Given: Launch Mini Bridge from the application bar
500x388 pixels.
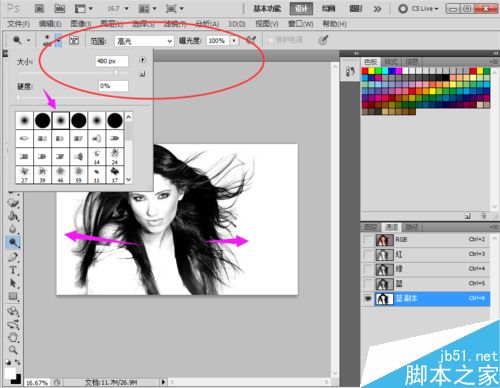Looking at the screenshot, I should point(59,8).
